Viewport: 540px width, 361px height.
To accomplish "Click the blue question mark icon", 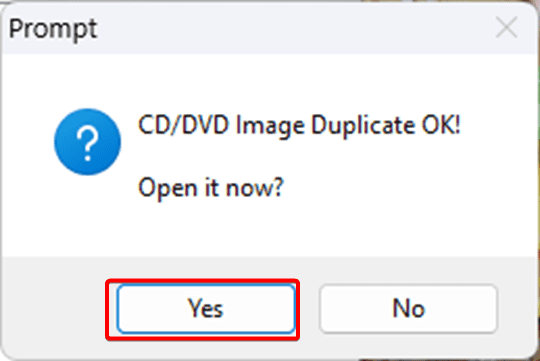I will click(87, 142).
